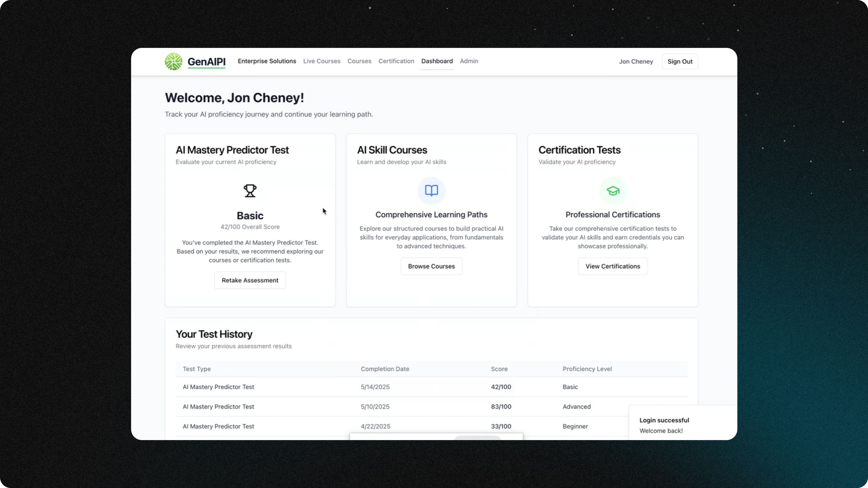Click the graduation cap certification icon

coord(613,191)
